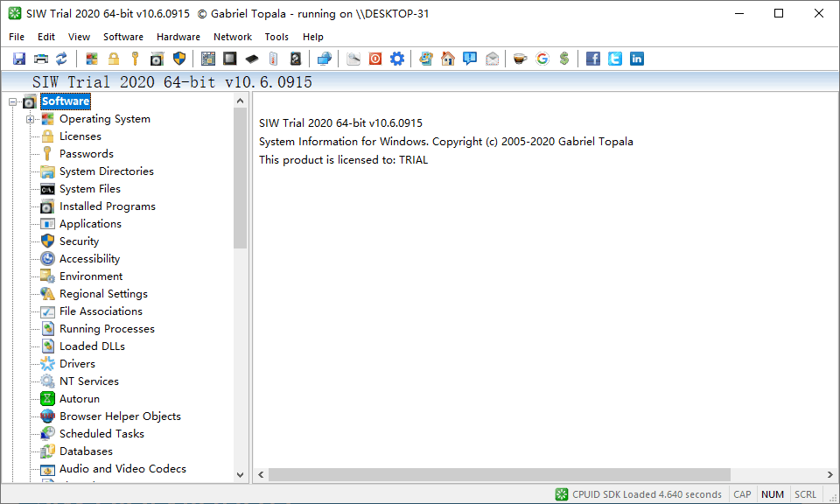The width and height of the screenshot is (840, 504).
Task: Click the motherboard toolbar icon
Action: (208, 59)
